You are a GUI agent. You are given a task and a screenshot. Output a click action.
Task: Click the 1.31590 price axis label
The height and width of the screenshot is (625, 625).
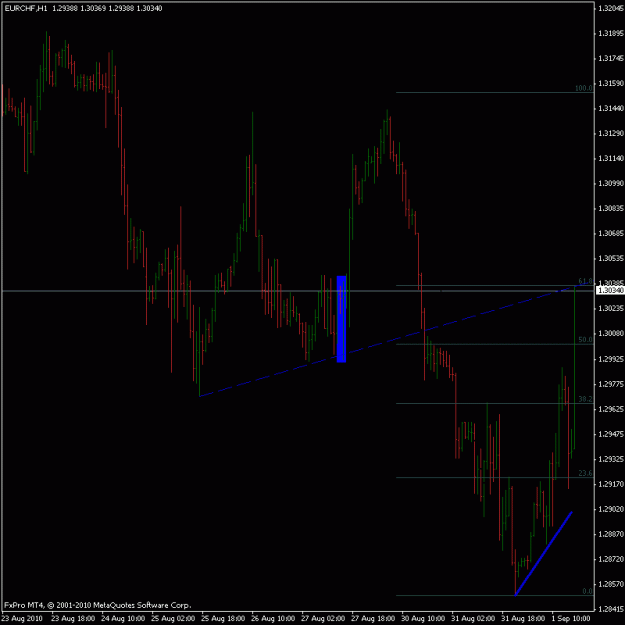point(611,83)
